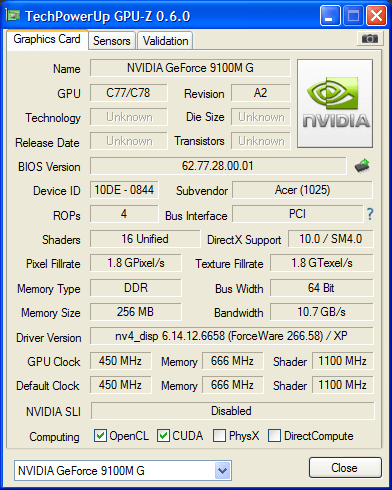Click the Memory Type value DDR

pyautogui.click(x=136, y=288)
